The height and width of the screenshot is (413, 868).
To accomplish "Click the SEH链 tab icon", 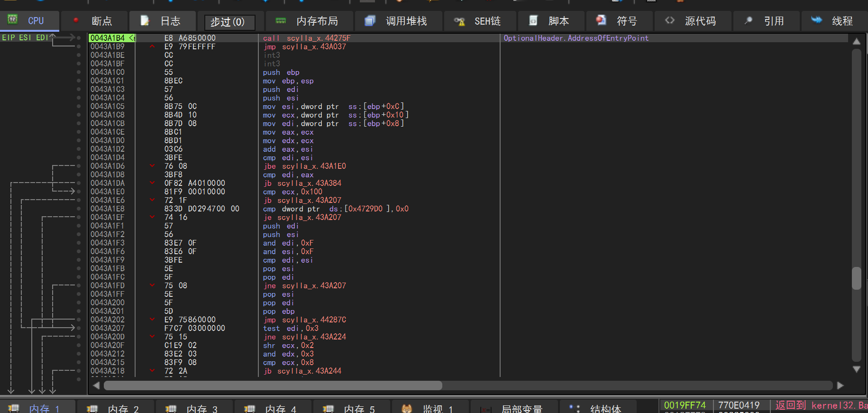I will pyautogui.click(x=459, y=21).
